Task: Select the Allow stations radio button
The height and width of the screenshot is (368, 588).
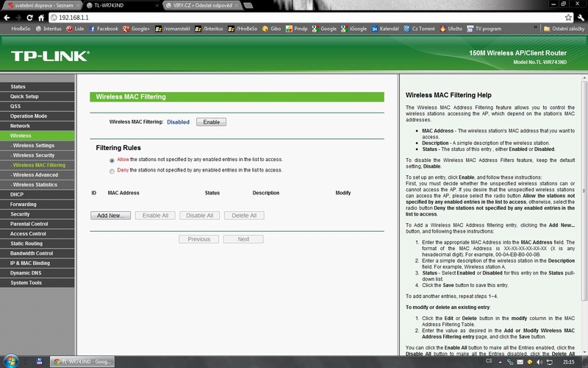Action: tap(112, 160)
